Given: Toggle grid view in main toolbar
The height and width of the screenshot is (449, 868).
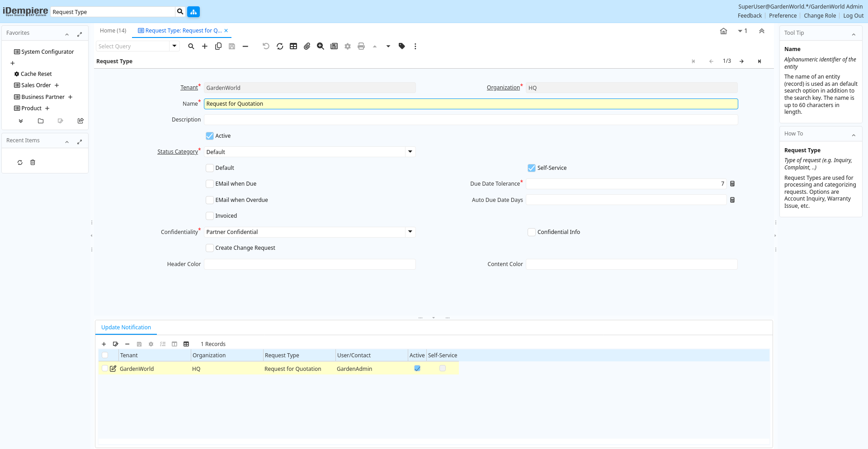Looking at the screenshot, I should pos(293,46).
